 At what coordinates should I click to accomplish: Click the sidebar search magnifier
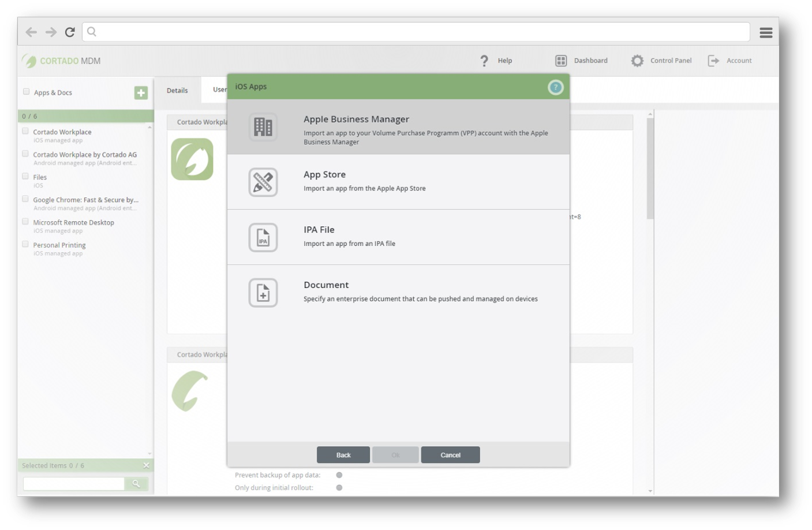click(136, 484)
